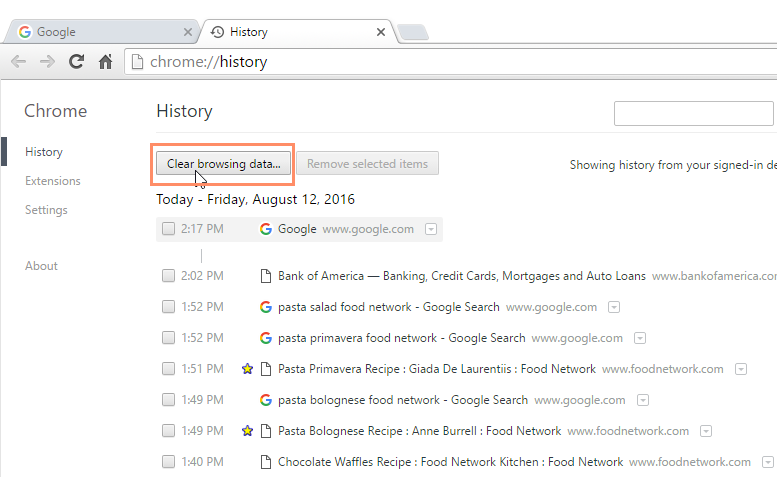Click the bookmark star beside Pasta Primavera Recipe
Image resolution: width=777 pixels, height=477 pixels.
point(247,369)
